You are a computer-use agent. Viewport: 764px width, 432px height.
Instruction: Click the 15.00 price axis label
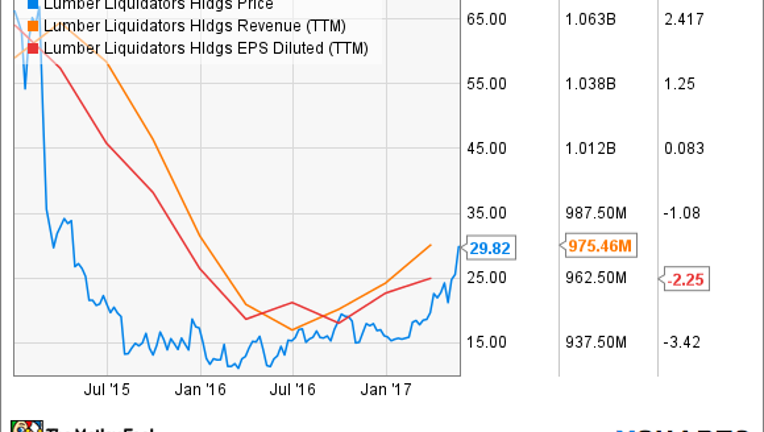click(486, 342)
